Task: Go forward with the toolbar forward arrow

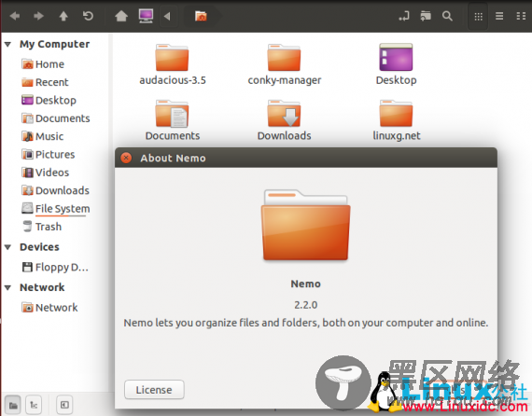Action: pos(38,16)
